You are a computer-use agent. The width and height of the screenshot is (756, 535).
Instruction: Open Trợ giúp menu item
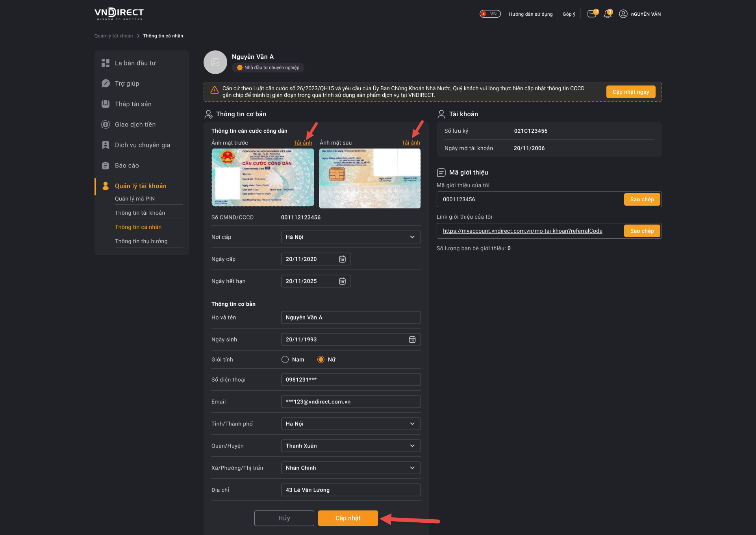pyautogui.click(x=127, y=84)
